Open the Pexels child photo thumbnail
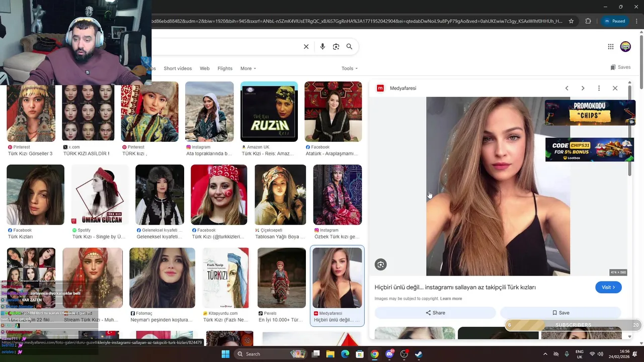 [x=282, y=278]
